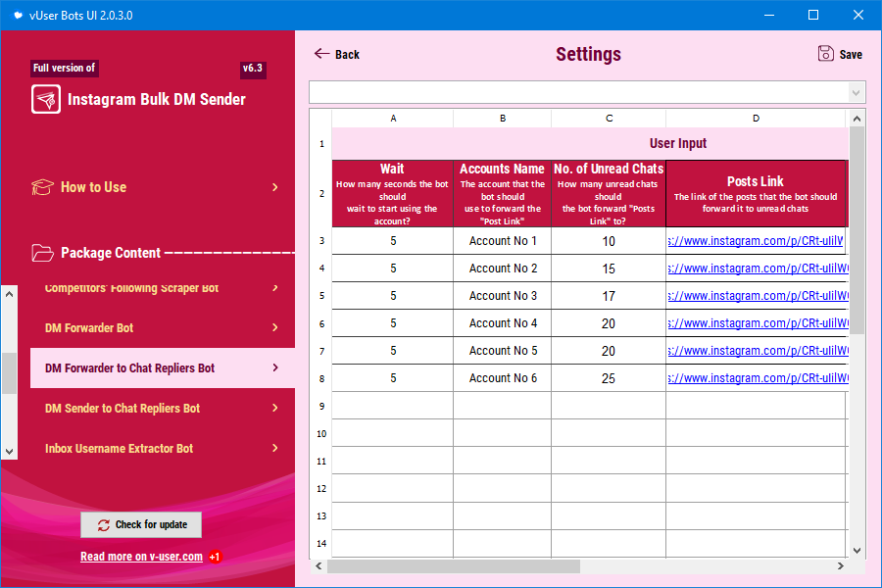
Task: Click the sidebar list scroll down arrow
Action: (9, 451)
